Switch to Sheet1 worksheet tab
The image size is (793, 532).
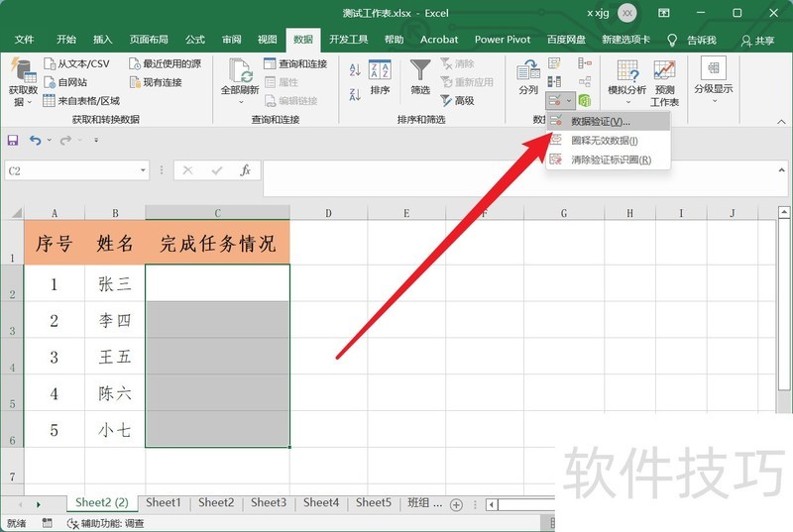pos(164,502)
